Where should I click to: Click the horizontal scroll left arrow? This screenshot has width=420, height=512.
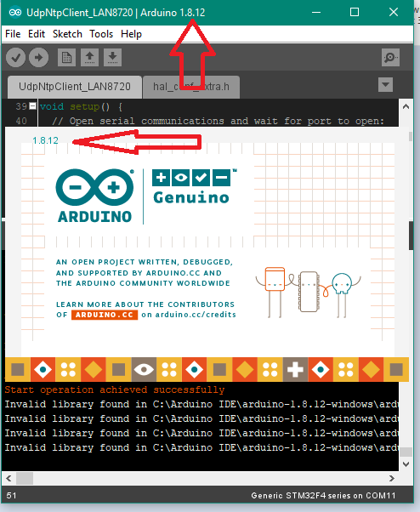click(9, 478)
